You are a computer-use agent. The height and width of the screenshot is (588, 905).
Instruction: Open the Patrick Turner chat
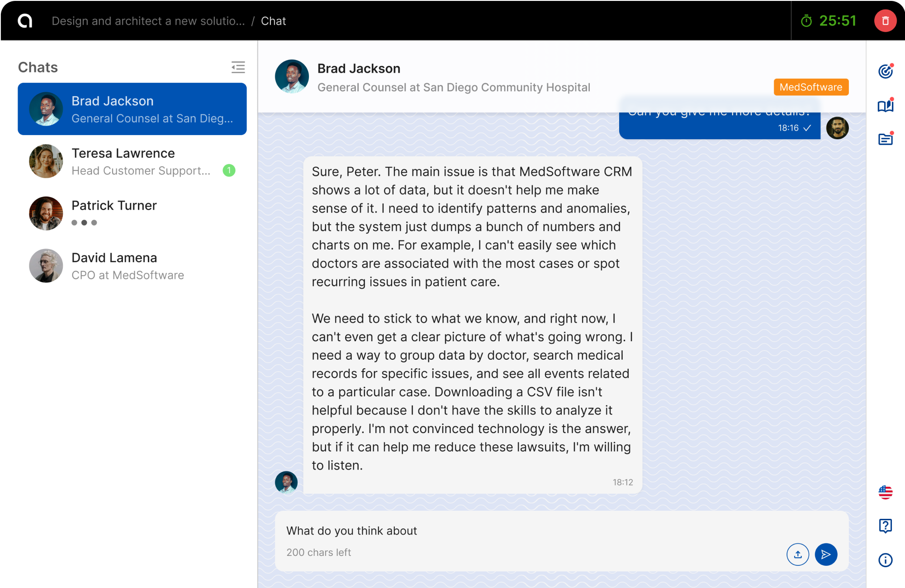[132, 213]
